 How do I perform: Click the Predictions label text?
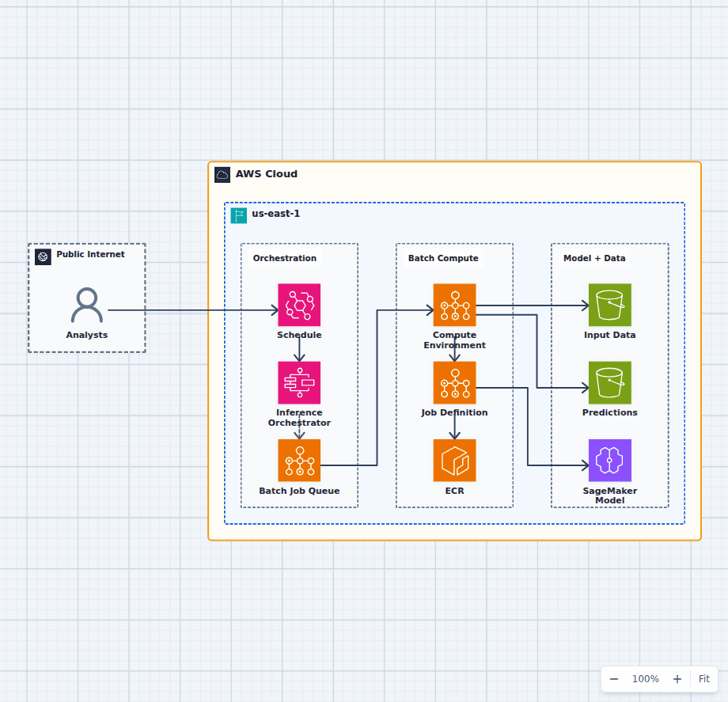tap(609, 412)
